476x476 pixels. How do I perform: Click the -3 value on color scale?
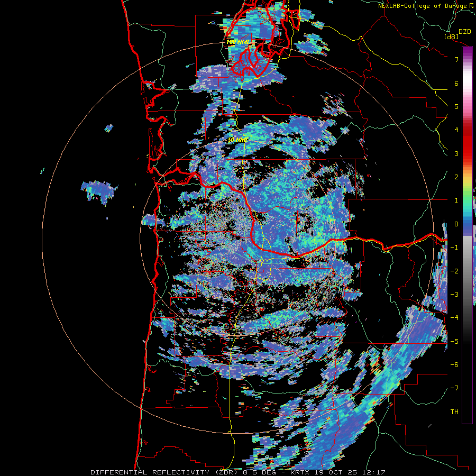454,295
